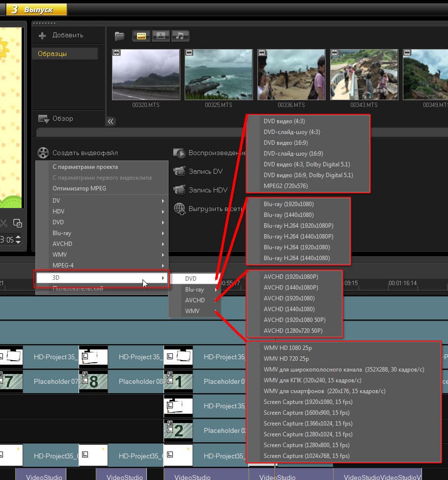448x480 pixels.
Task: Click the folder icon in library toolbar
Action: point(119,36)
